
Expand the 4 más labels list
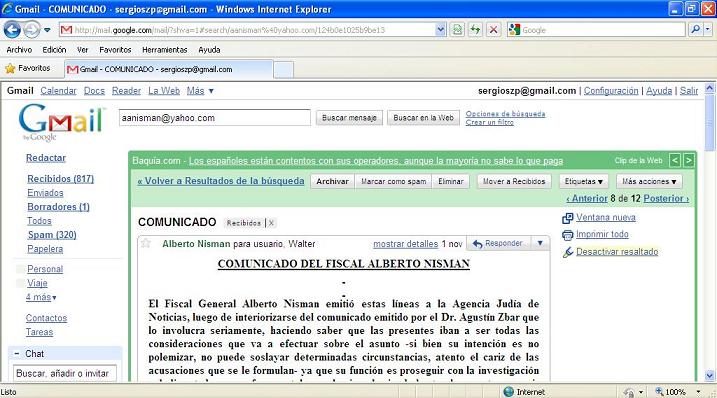click(x=41, y=297)
